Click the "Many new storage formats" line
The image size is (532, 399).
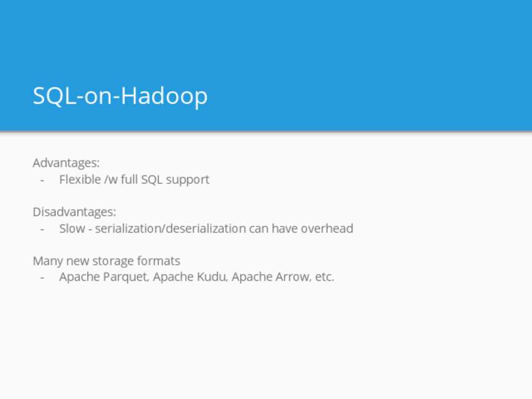pos(106,260)
